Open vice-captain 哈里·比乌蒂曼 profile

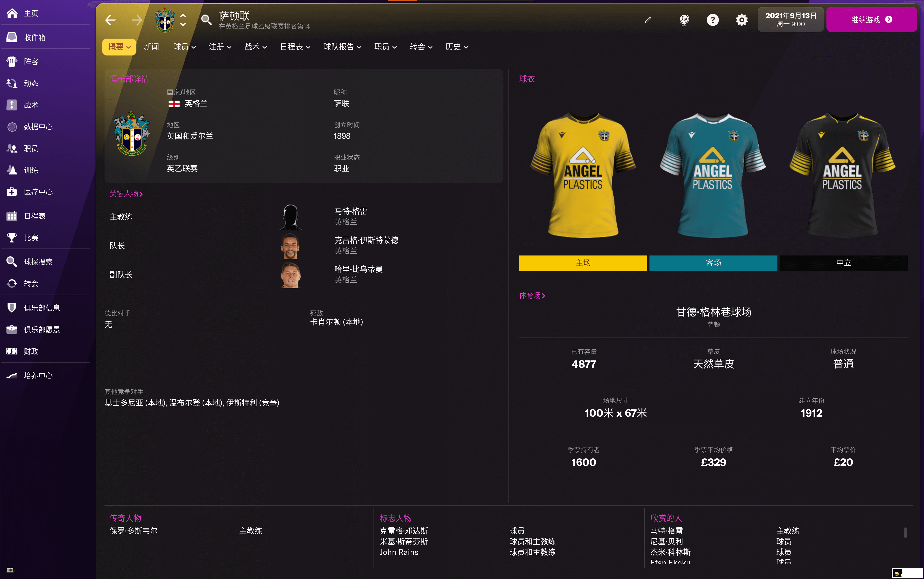(358, 269)
